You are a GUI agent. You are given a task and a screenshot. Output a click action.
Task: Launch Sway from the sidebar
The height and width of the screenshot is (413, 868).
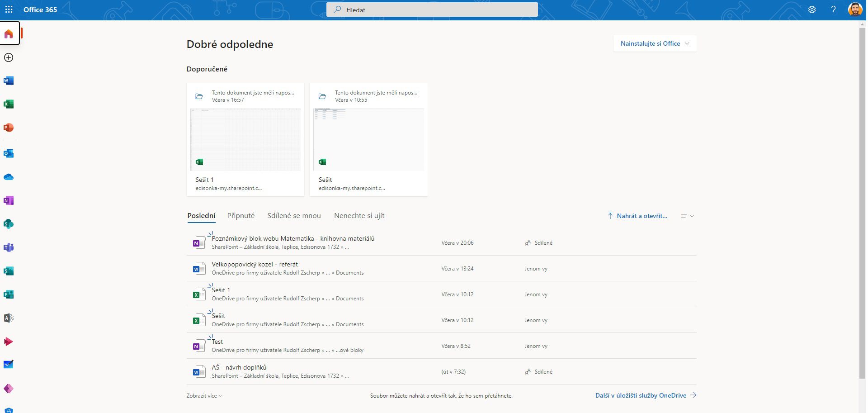coord(9,271)
